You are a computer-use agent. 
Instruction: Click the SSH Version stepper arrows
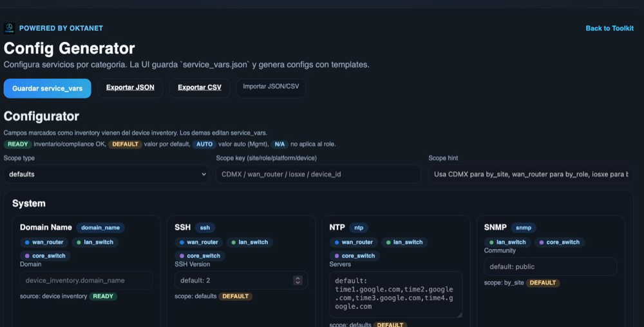298,281
